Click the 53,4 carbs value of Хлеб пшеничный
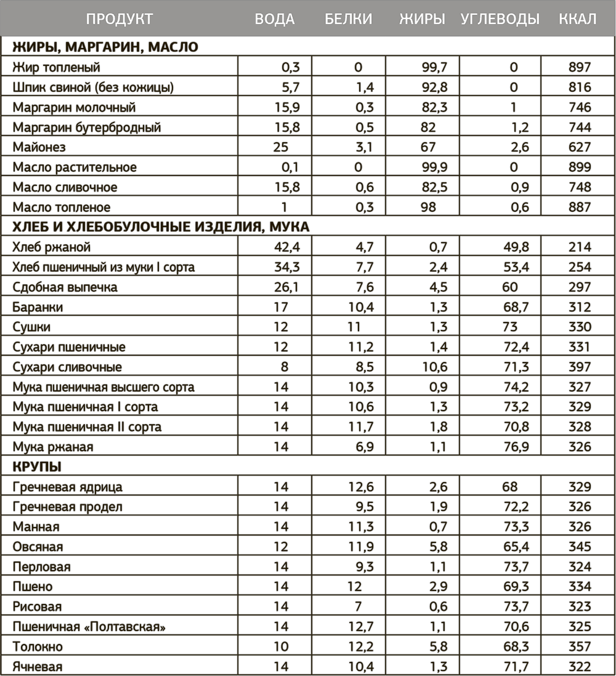The height and width of the screenshot is (676, 616). [516, 267]
